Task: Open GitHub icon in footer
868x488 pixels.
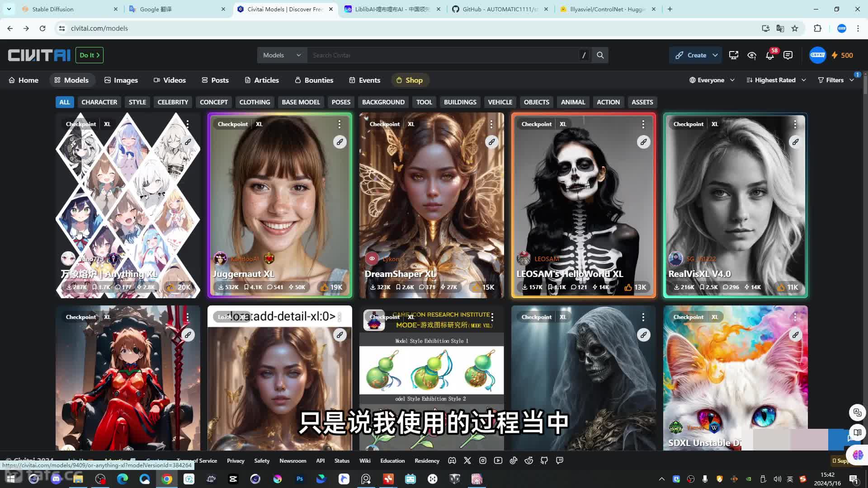Action: pos(544,460)
